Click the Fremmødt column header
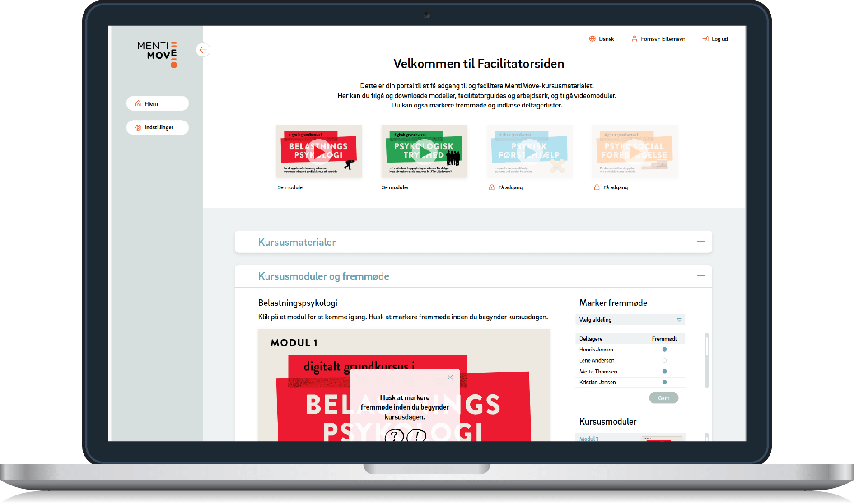This screenshot has height=504, width=854. click(x=664, y=339)
